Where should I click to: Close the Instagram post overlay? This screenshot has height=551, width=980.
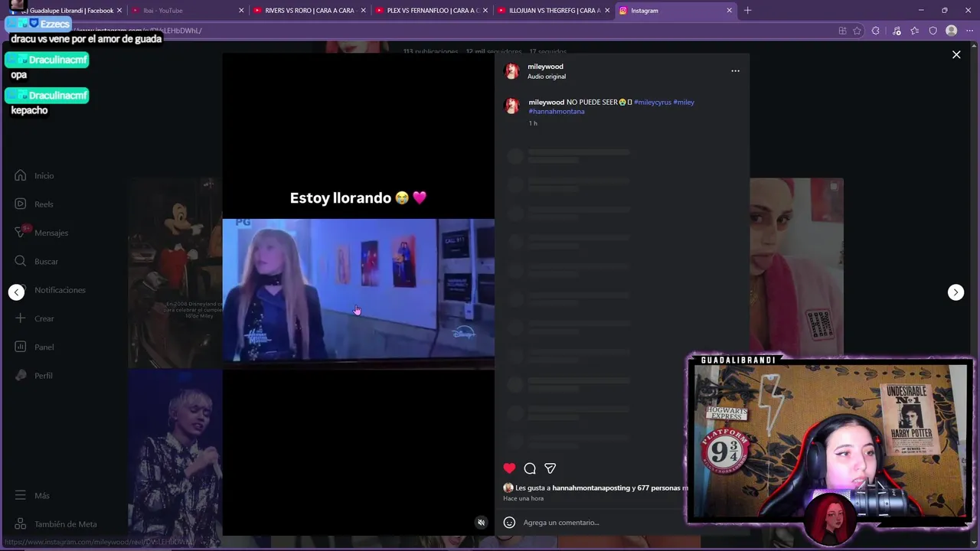(x=956, y=54)
